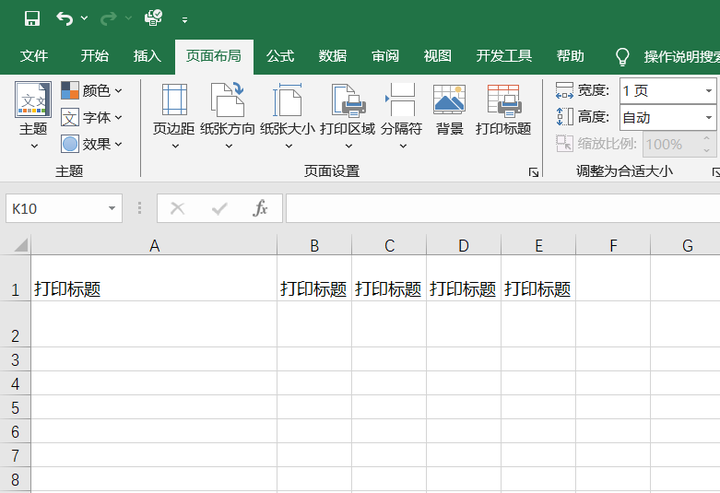Switch to the 数据 tab
This screenshot has height=493, width=720.
tap(333, 56)
